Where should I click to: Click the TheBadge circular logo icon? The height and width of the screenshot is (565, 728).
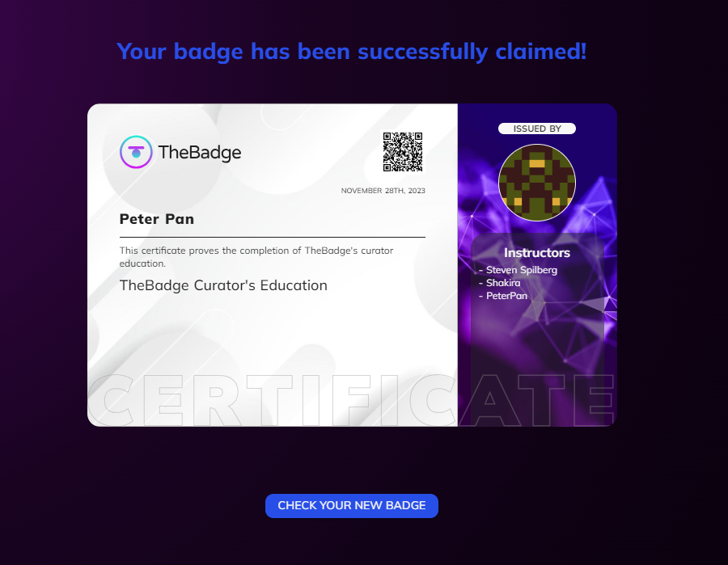136,152
